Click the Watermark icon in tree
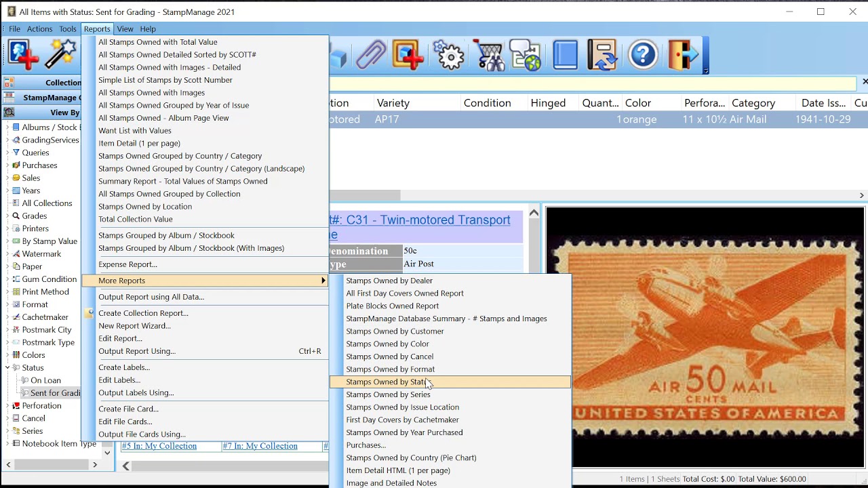 click(16, 254)
